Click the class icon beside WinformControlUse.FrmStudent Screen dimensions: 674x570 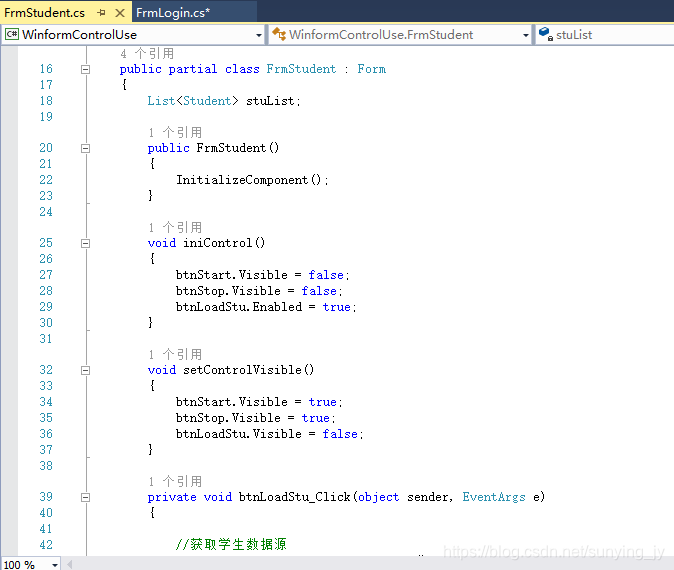tap(279, 34)
